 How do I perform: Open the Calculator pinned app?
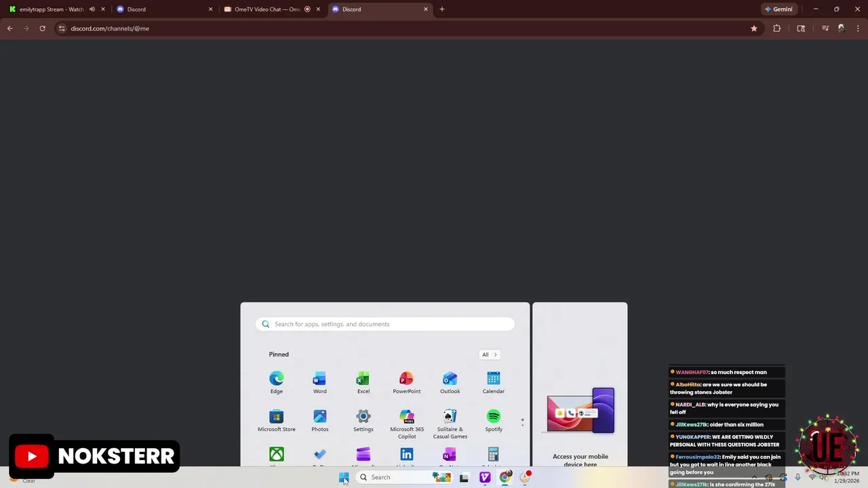pyautogui.click(x=493, y=456)
